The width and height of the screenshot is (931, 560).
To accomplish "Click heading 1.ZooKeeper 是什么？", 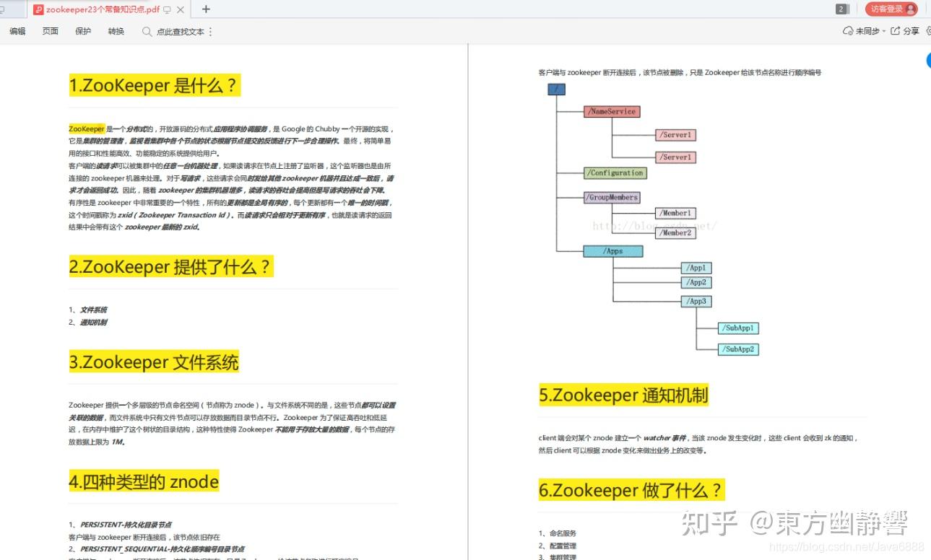I will point(154,85).
